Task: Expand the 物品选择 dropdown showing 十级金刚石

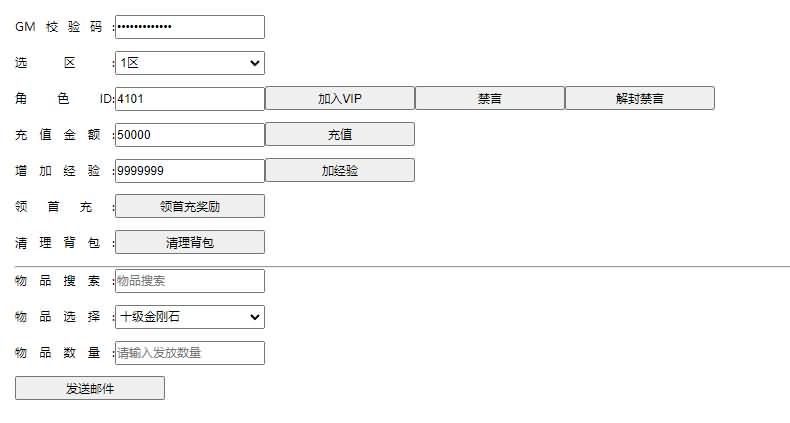Action: (x=190, y=317)
